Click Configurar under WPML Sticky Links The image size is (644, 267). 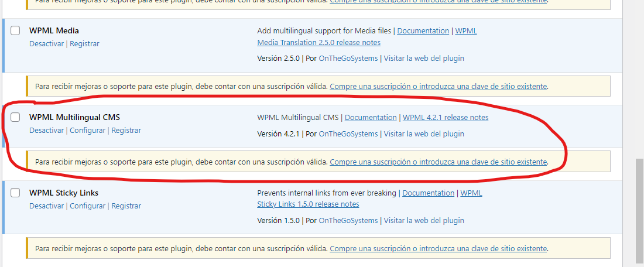(87, 206)
